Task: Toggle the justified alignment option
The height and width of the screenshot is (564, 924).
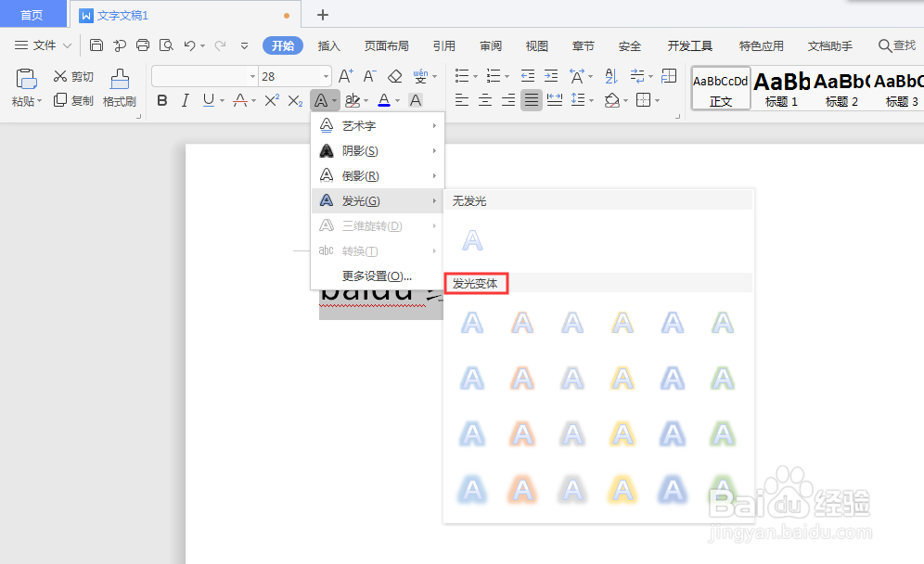Action: (x=532, y=99)
